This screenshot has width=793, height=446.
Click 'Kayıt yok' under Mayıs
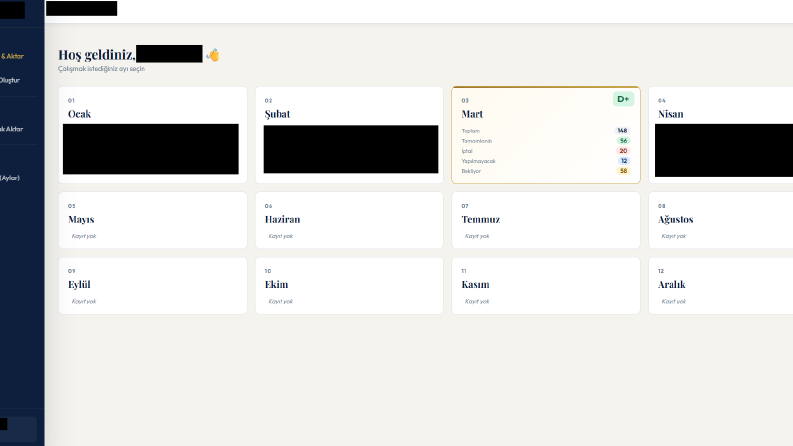(83, 236)
